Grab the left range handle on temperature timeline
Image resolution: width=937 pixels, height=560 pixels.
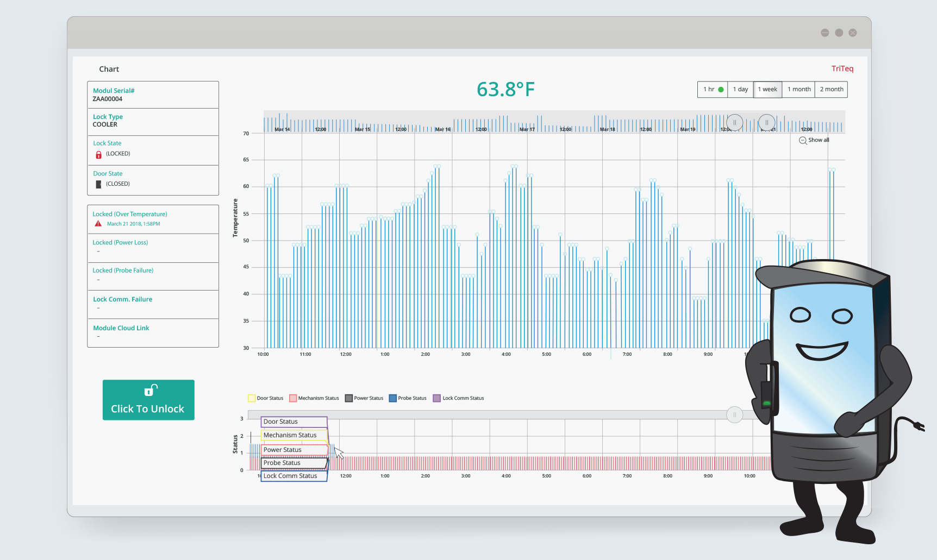pyautogui.click(x=735, y=122)
